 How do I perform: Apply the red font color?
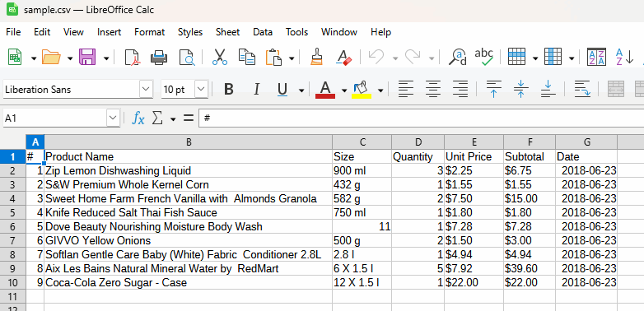click(x=325, y=90)
